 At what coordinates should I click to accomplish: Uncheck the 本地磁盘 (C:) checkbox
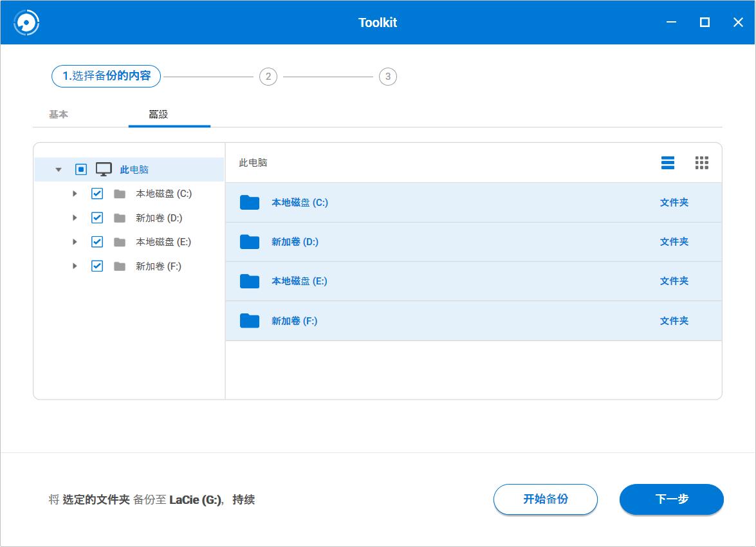pyautogui.click(x=97, y=194)
